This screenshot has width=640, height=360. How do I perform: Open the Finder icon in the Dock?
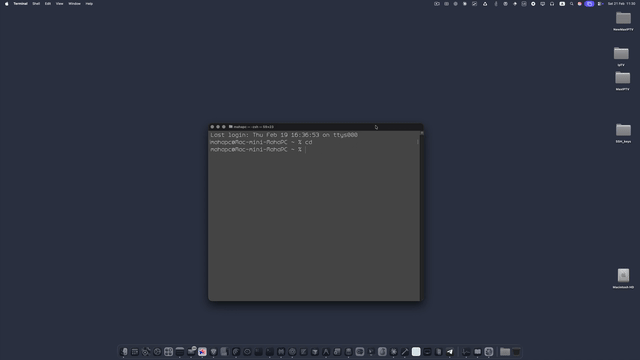click(x=124, y=351)
